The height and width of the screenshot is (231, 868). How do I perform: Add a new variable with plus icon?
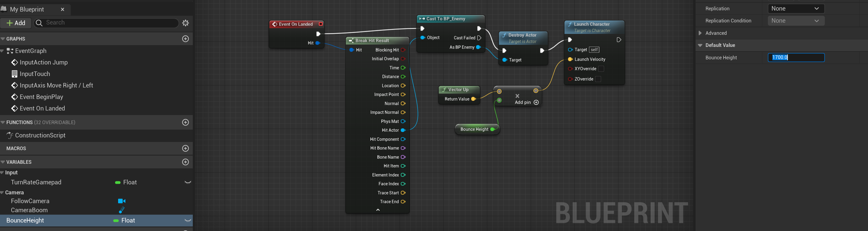(185, 162)
